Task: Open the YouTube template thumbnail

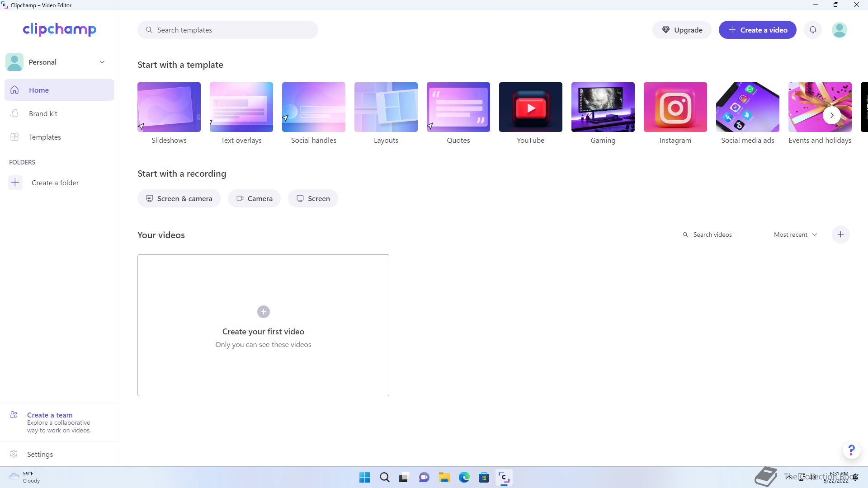Action: 530,107
